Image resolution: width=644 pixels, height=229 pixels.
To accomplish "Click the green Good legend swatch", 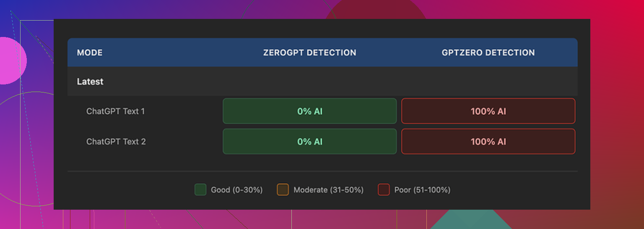I will pos(200,190).
